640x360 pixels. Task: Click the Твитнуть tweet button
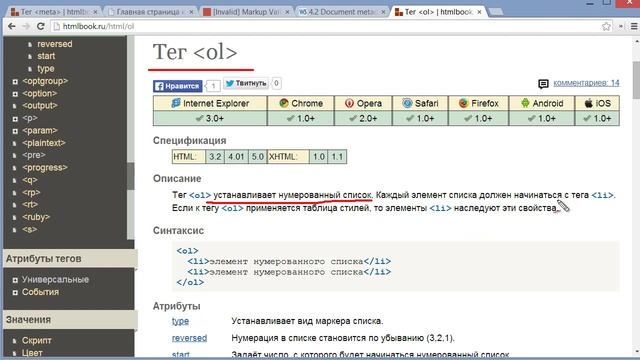(x=246, y=83)
